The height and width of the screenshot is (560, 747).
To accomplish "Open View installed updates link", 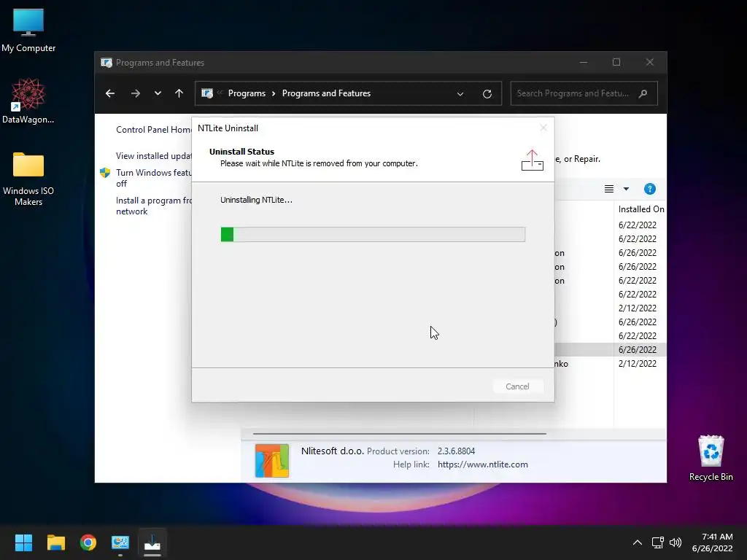I will pos(153,156).
